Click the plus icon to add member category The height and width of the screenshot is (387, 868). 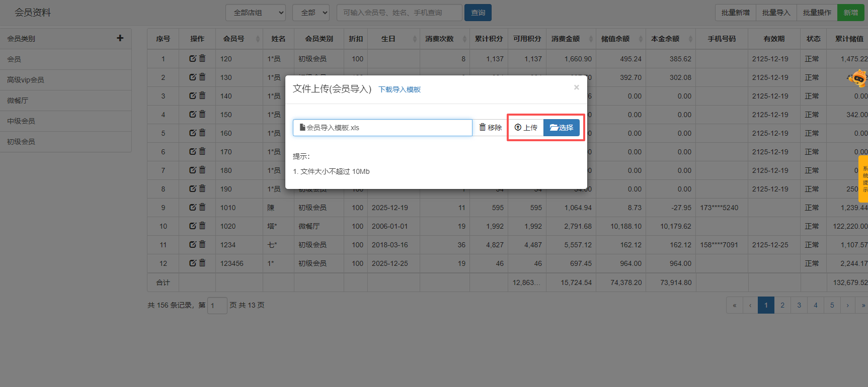coord(120,38)
